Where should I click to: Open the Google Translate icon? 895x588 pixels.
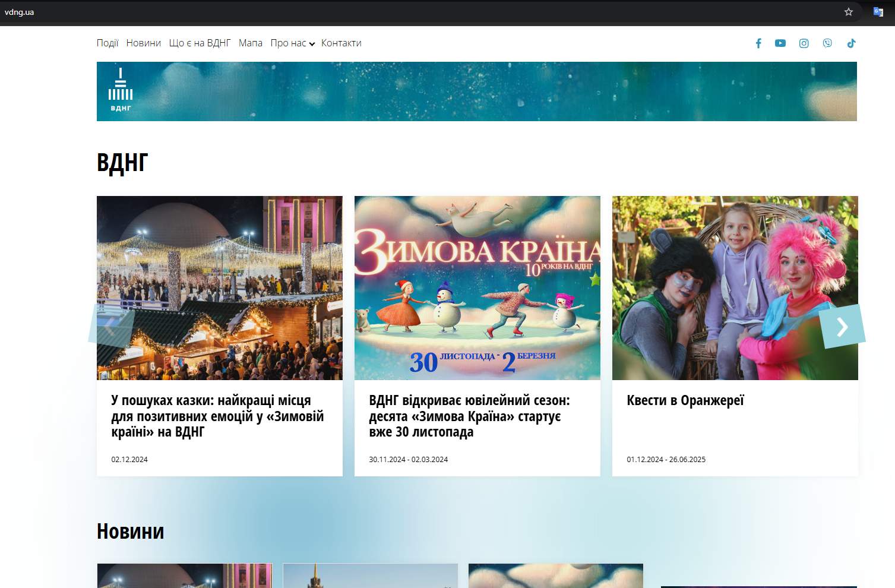point(878,11)
